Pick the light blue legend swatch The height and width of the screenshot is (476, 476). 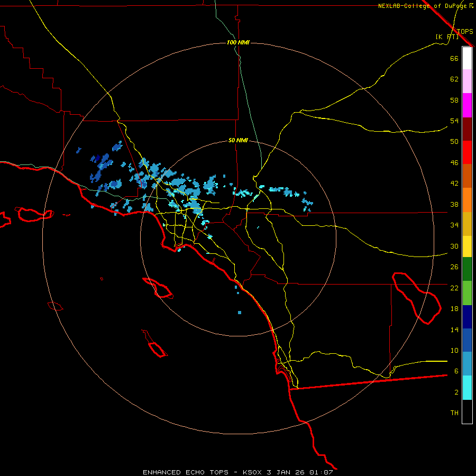pyautogui.click(x=467, y=364)
